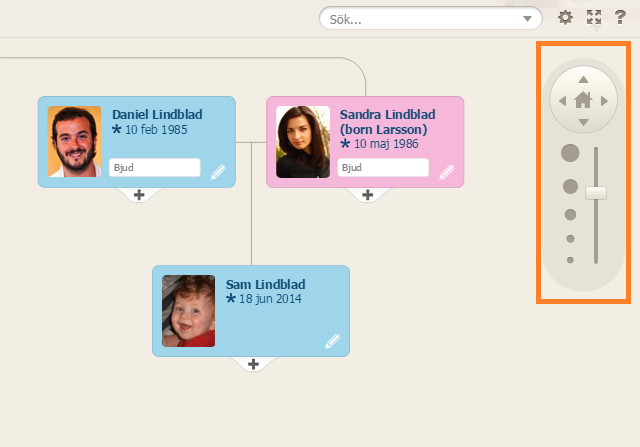Click Bjud button on Daniel's card
Screen dimensions: 640x447
pyautogui.click(x=155, y=167)
